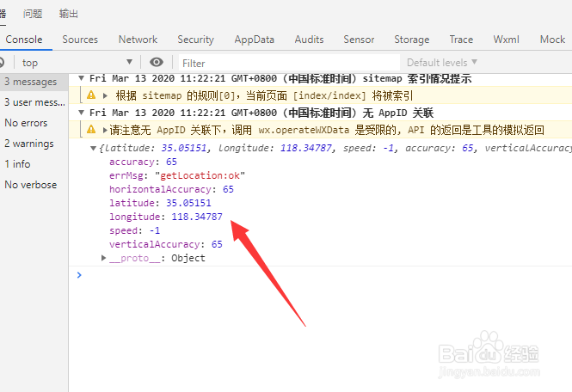This screenshot has height=392, width=572.
Task: Open the Wxml tab
Action: pos(506,40)
